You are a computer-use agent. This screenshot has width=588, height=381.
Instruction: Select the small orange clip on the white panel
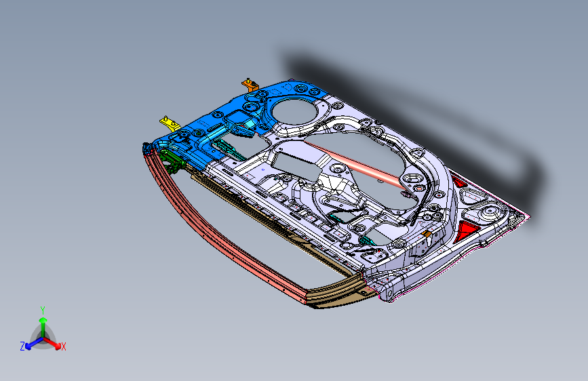[427, 234]
